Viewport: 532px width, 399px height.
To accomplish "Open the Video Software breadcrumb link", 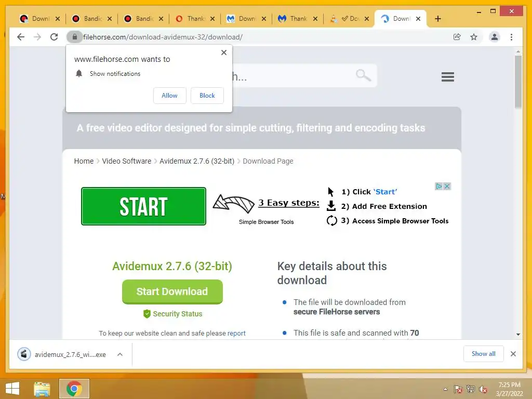I will coord(127,161).
